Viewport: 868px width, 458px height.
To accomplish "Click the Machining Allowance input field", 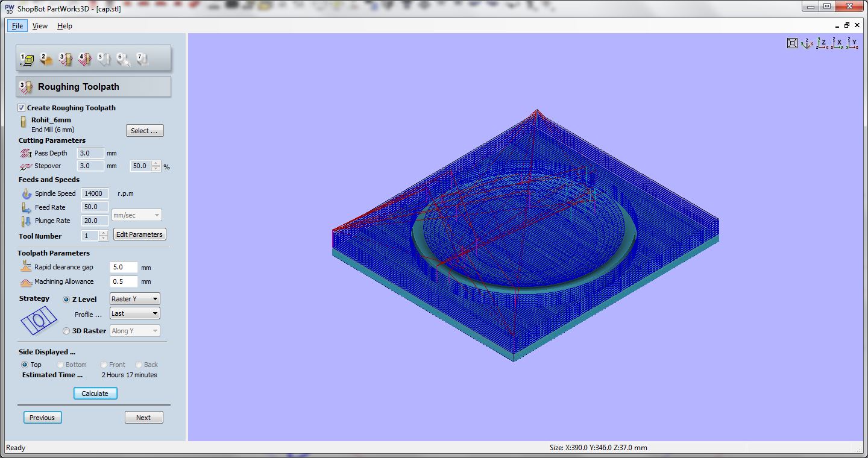I will (x=124, y=281).
